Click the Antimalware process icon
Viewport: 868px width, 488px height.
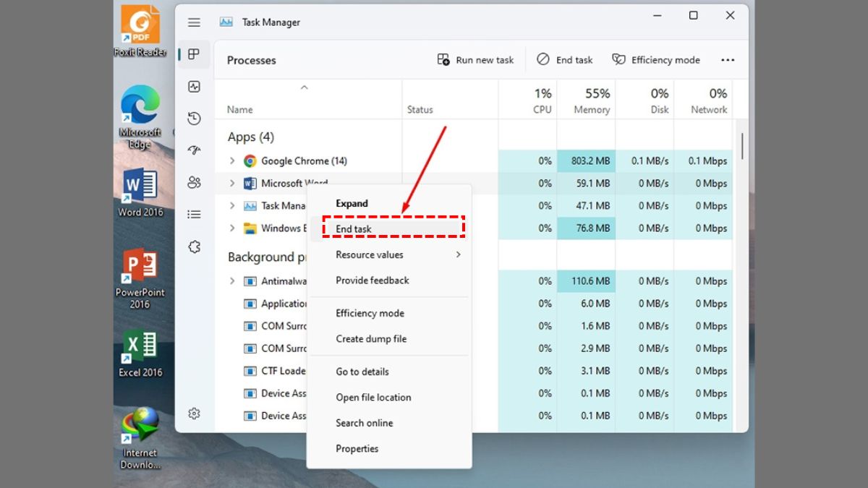pos(250,281)
